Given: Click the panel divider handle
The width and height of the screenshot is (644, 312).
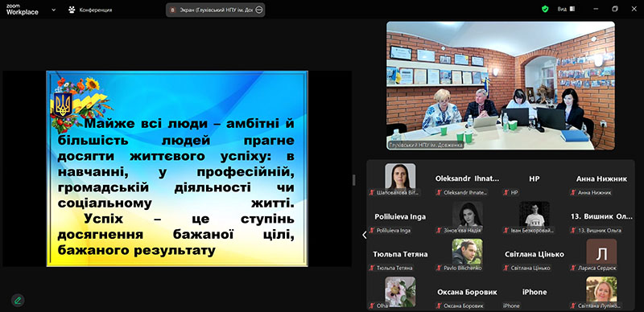Looking at the screenshot, I should click(x=354, y=180).
